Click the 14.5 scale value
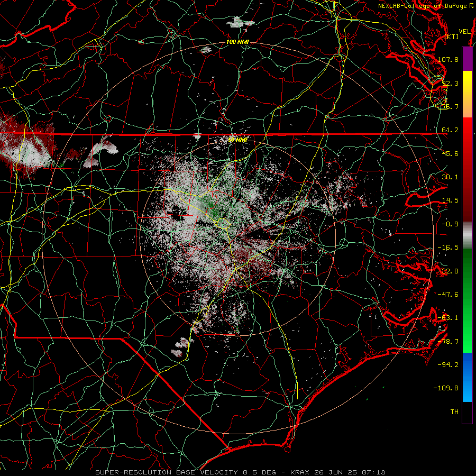This screenshot has height=476, width=476. (450, 200)
